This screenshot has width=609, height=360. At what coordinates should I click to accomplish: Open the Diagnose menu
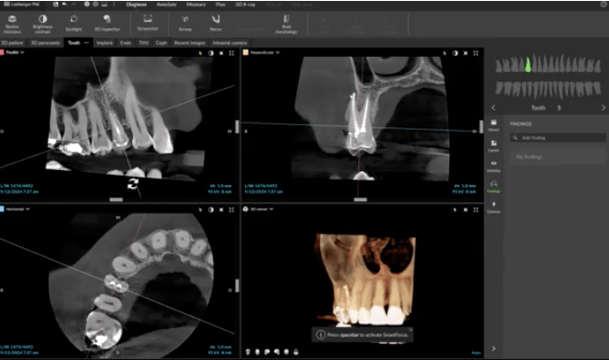(136, 5)
